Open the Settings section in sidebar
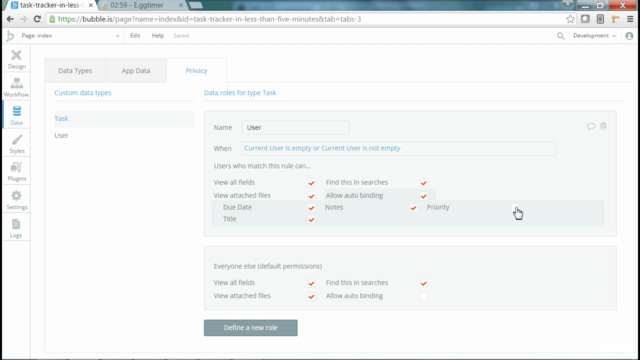Image resolution: width=640 pixels, height=360 pixels. coord(16,200)
